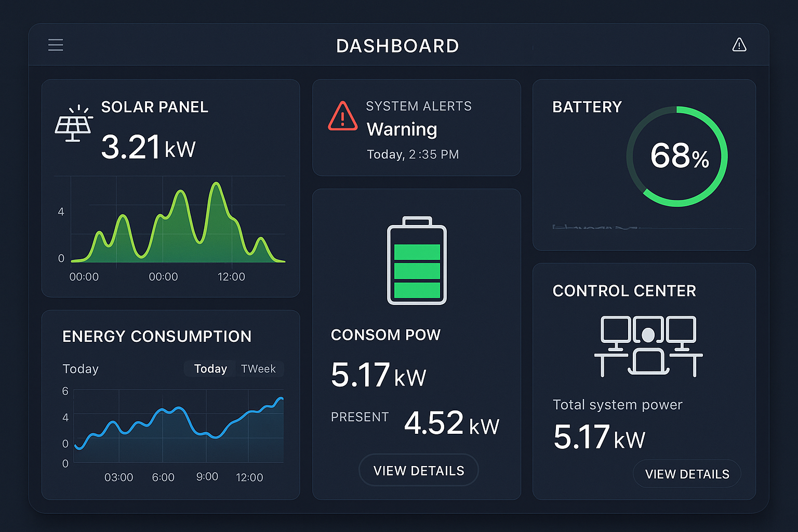Select the Today tab in Energy Consumption
Image resolution: width=798 pixels, height=532 pixels.
coord(210,369)
